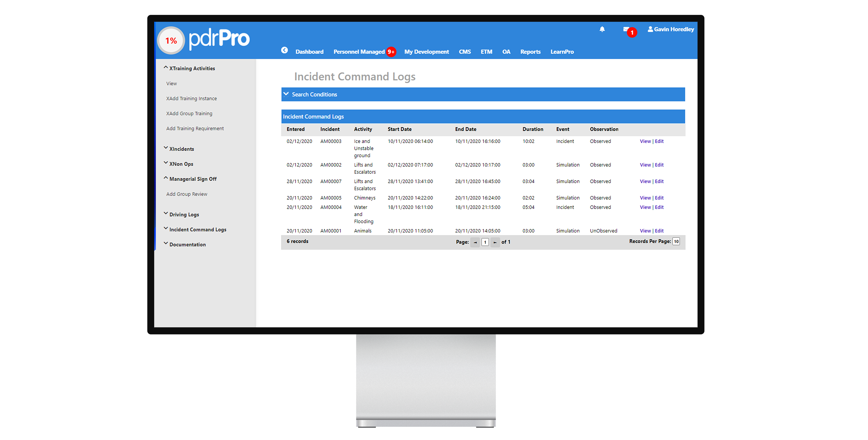This screenshot has width=868, height=440.
Task: Go to the next page arrow
Action: [495, 242]
